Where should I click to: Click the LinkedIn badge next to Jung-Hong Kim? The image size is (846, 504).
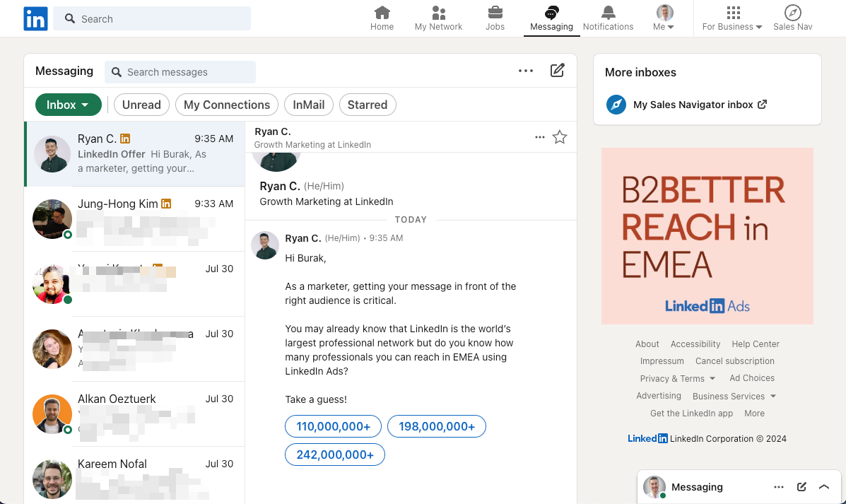pyautogui.click(x=166, y=204)
